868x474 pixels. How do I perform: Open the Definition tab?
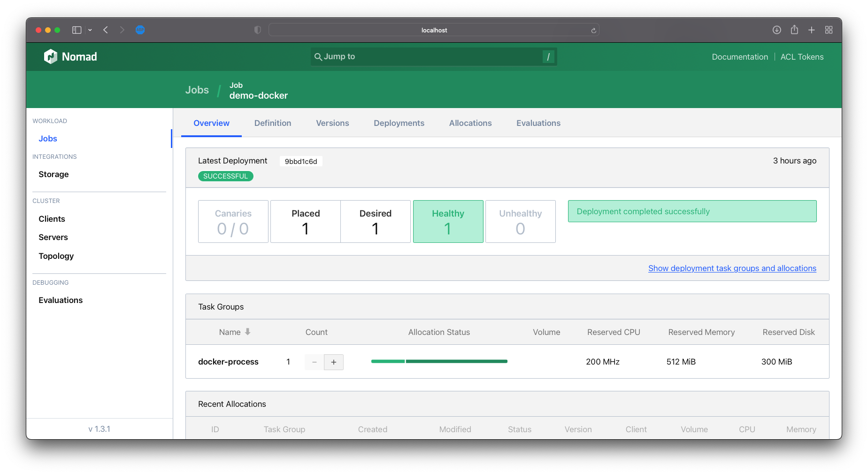click(x=273, y=123)
